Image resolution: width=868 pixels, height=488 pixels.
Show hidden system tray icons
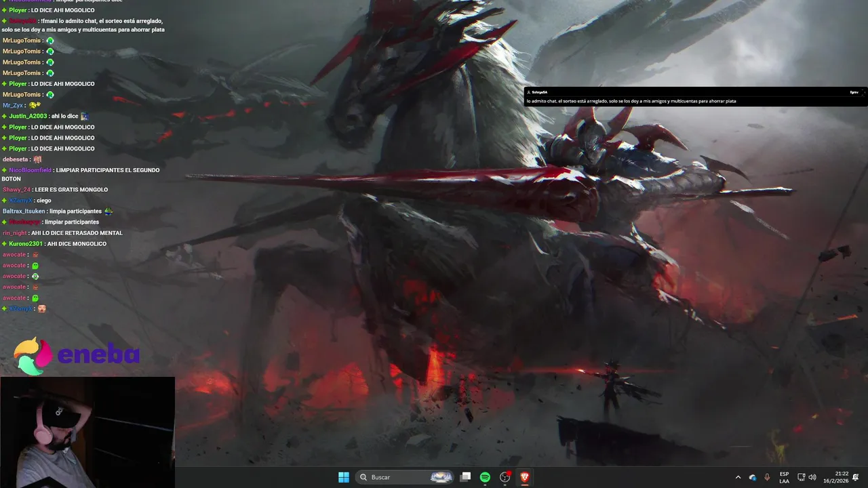tap(738, 477)
